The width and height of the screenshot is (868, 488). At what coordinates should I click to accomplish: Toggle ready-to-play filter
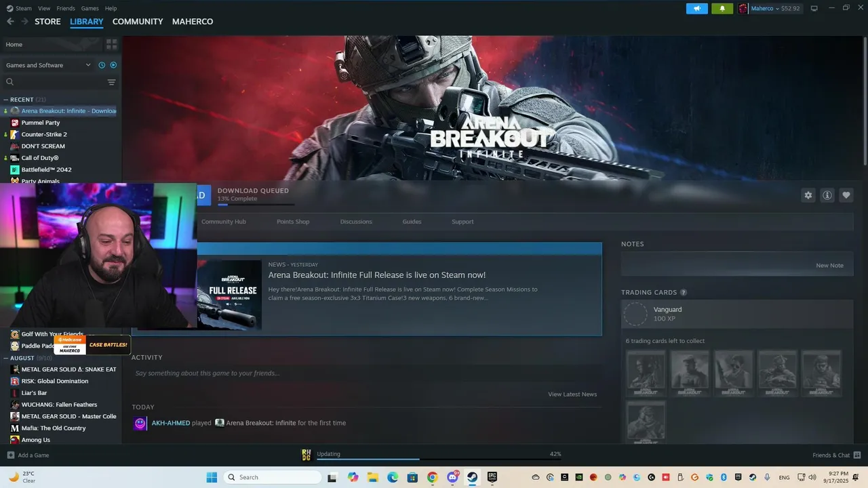coord(113,65)
